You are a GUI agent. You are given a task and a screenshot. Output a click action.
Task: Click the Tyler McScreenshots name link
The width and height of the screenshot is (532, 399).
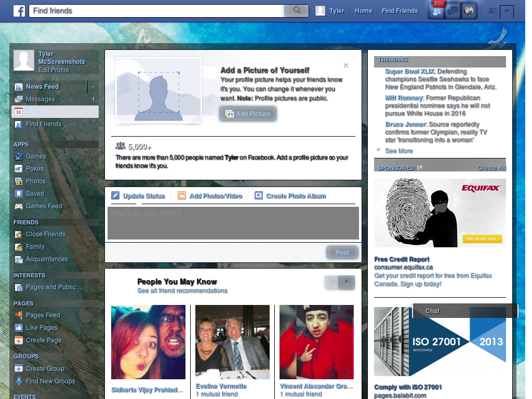pyautogui.click(x=61, y=58)
